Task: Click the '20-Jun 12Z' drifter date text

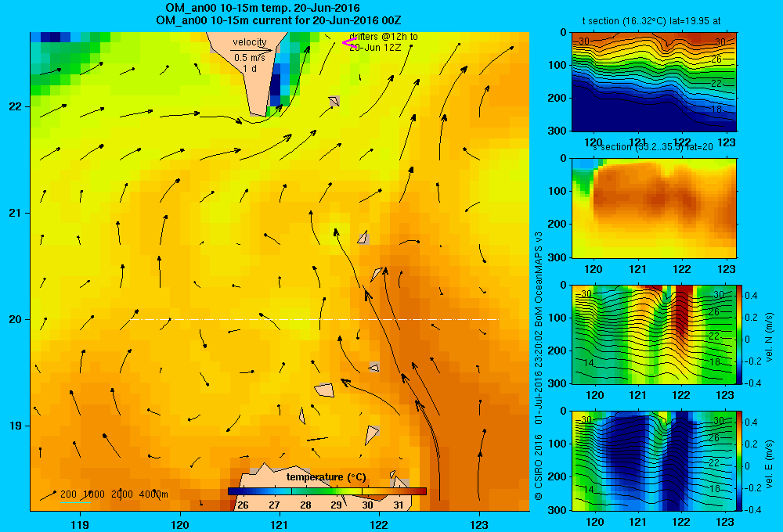Action: coord(374,48)
